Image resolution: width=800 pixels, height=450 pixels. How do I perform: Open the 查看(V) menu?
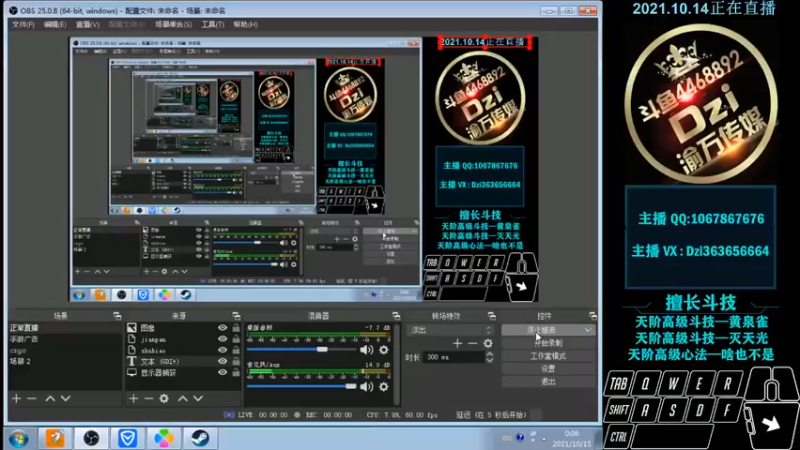click(x=88, y=24)
